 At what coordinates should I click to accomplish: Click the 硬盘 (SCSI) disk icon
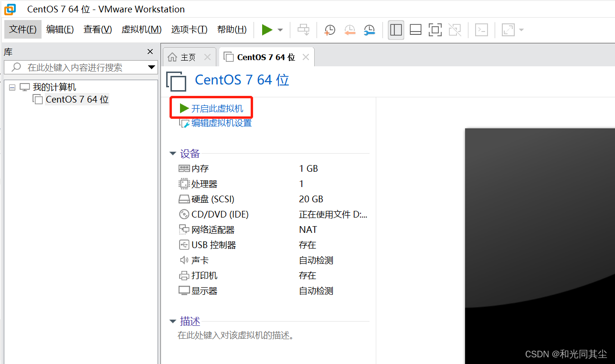tap(184, 199)
